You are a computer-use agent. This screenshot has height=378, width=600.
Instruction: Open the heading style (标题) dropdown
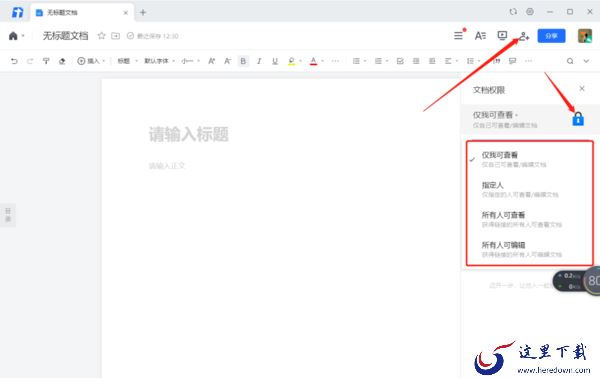pyautogui.click(x=127, y=61)
